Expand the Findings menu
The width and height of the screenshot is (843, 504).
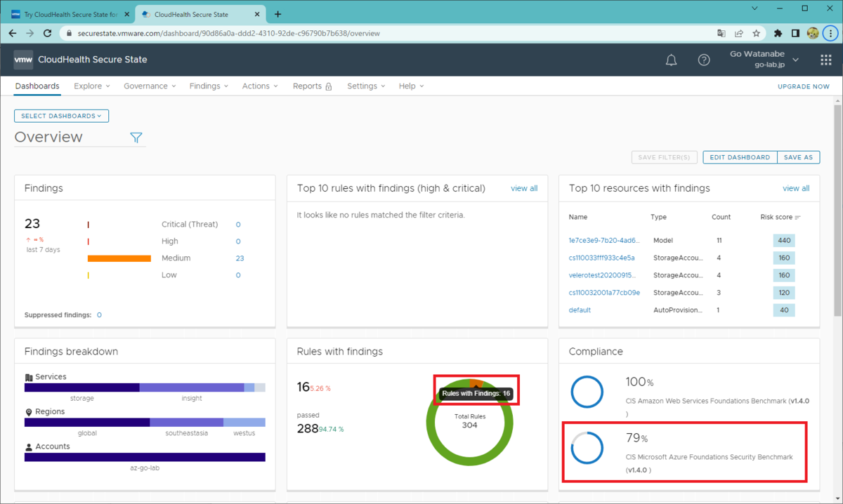tap(209, 86)
